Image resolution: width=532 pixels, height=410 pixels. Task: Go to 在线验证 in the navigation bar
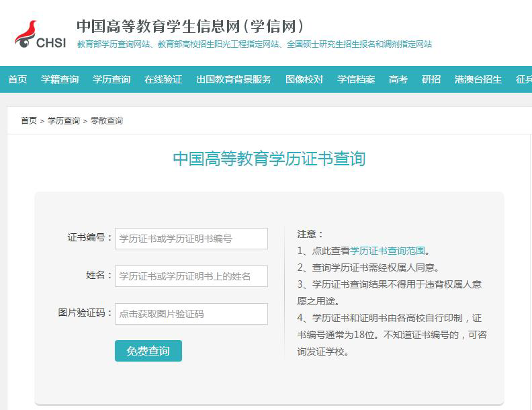point(163,79)
